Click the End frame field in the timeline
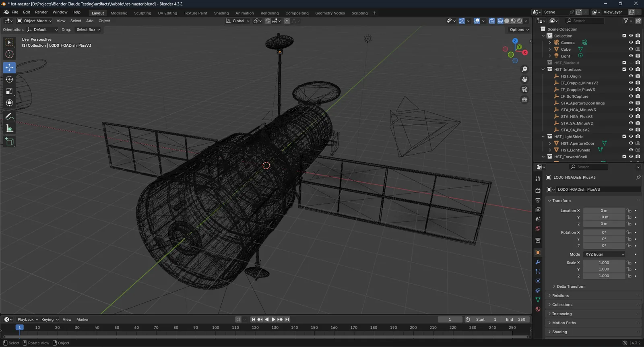Image resolution: width=644 pixels, height=347 pixels. coord(515,320)
